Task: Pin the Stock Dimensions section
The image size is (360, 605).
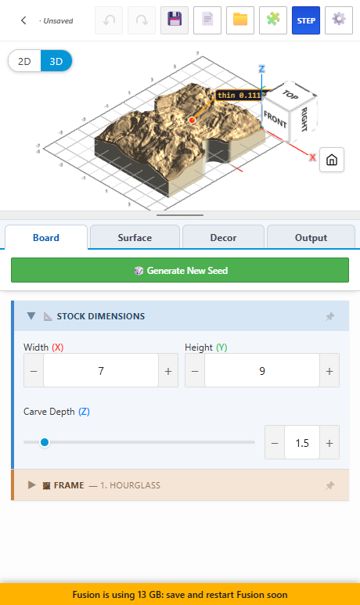Action: [x=330, y=316]
